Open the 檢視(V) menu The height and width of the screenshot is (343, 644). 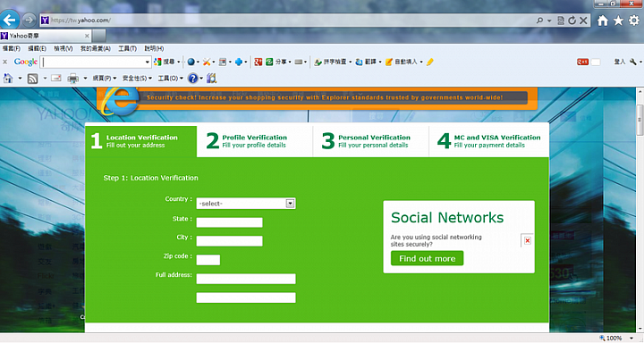(x=64, y=48)
